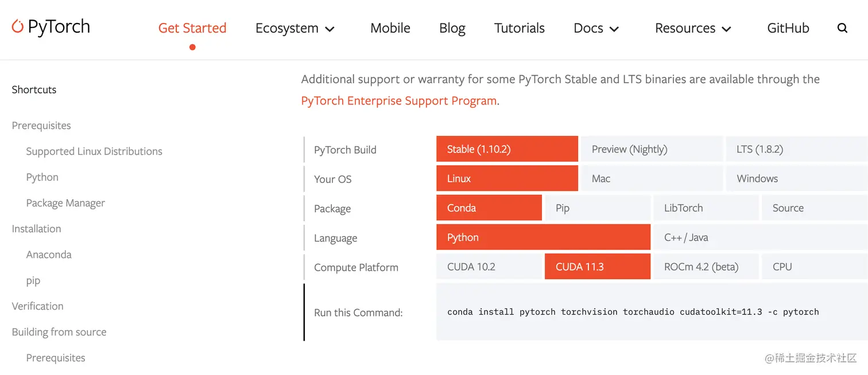Select the LibTorch package option
This screenshot has height=375, width=868.
coord(706,208)
